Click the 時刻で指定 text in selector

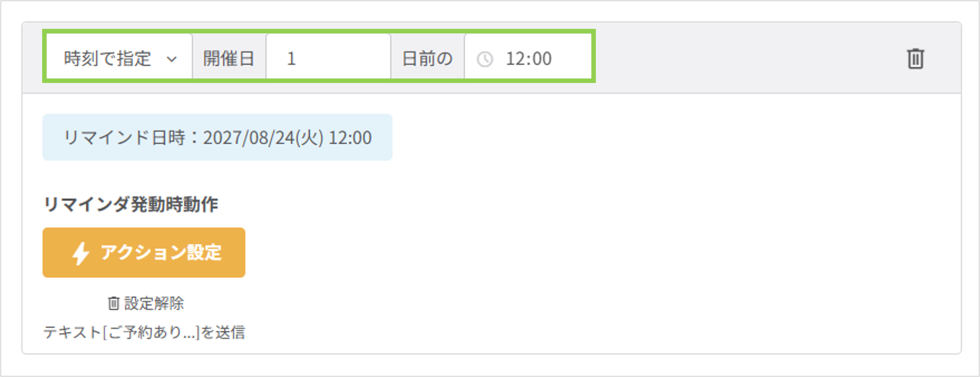point(108,59)
